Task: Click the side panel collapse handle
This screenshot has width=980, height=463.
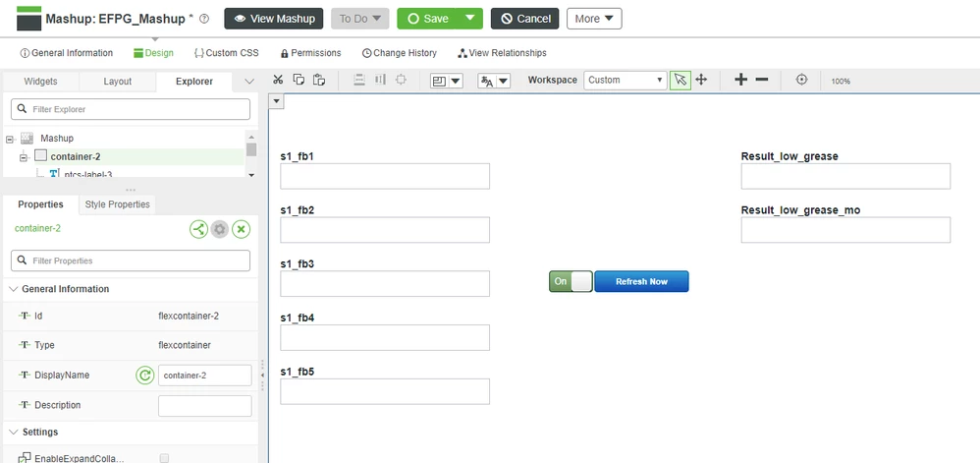Action: 263,376
